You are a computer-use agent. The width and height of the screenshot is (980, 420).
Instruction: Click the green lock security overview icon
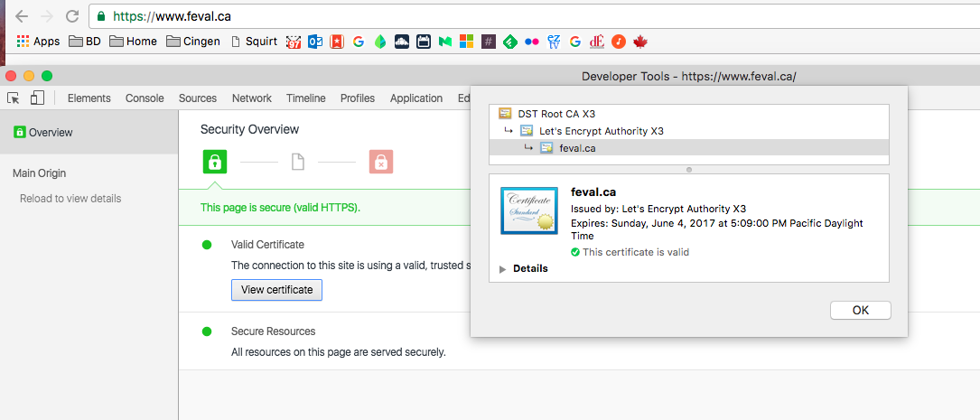tap(214, 162)
